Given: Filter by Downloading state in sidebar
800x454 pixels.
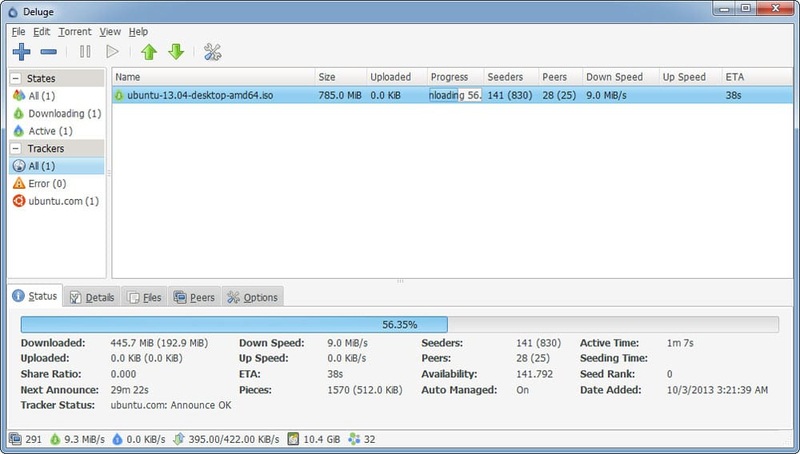Looking at the screenshot, I should [x=63, y=113].
